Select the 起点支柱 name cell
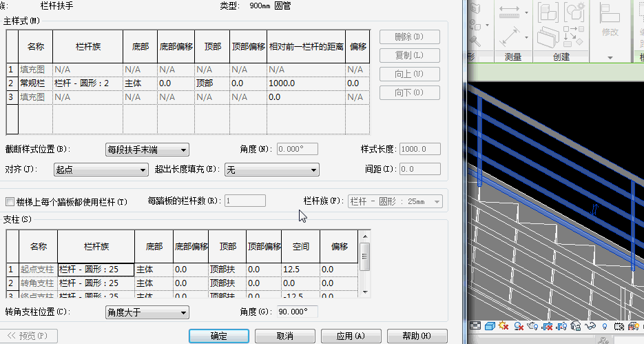The image size is (644, 344). pos(38,270)
